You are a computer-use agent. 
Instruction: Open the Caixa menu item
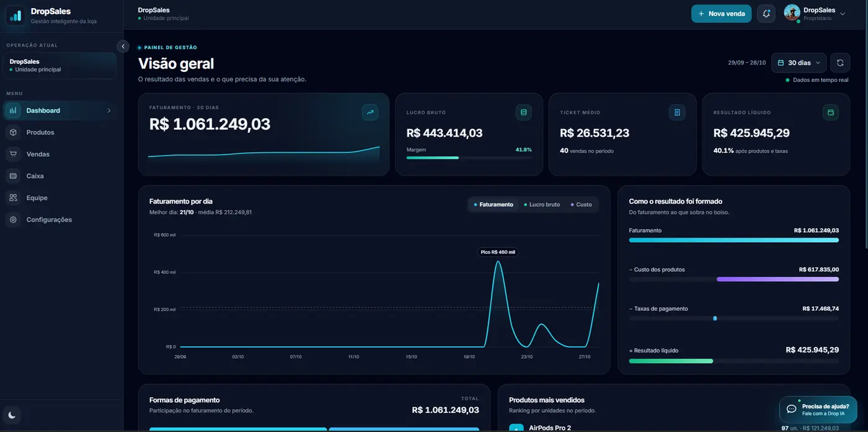click(60, 176)
